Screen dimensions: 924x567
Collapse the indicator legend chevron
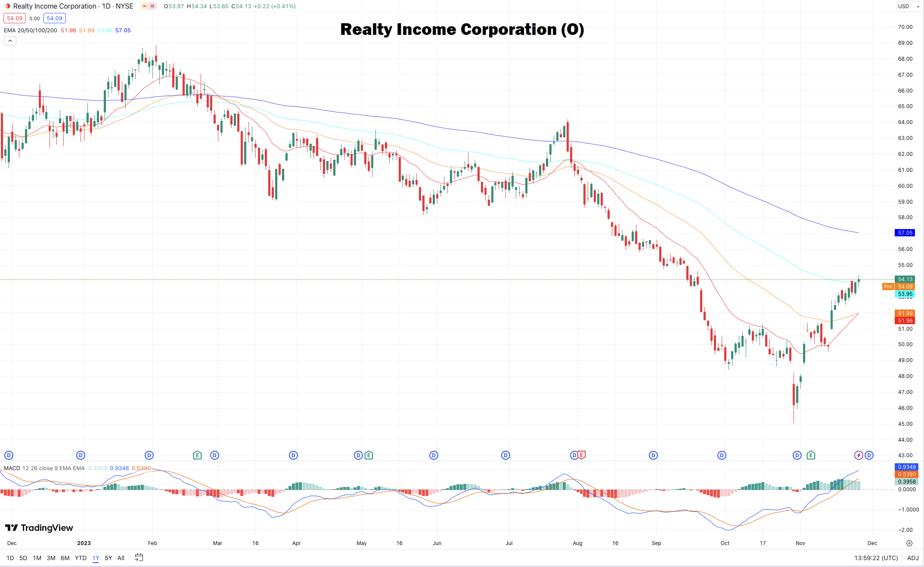click(10, 41)
